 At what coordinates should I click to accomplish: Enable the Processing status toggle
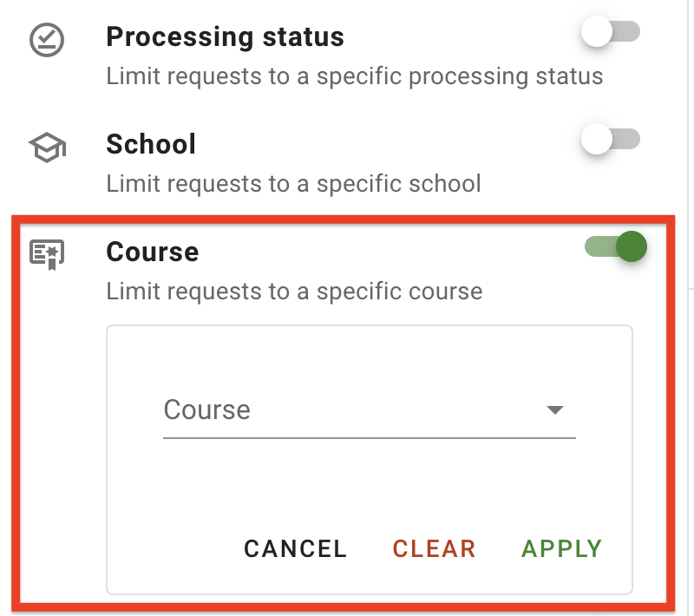coord(610,31)
